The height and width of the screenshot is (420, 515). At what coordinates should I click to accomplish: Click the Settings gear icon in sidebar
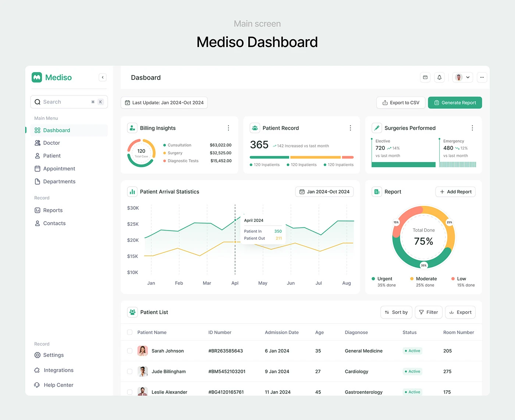pyautogui.click(x=37, y=355)
